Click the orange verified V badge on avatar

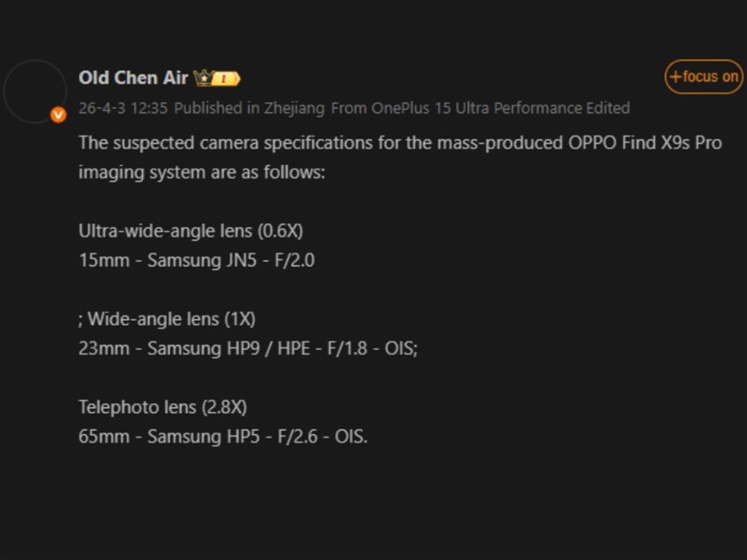pyautogui.click(x=58, y=114)
